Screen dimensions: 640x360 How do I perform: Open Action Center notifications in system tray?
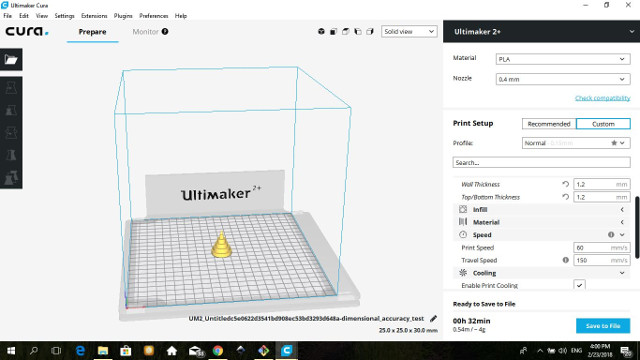click(626, 351)
